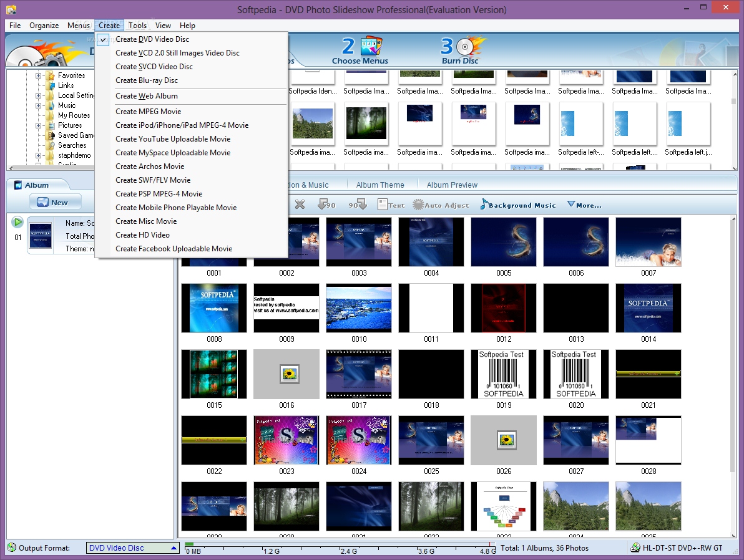Add Text to the photo
The width and height of the screenshot is (744, 560).
[391, 205]
